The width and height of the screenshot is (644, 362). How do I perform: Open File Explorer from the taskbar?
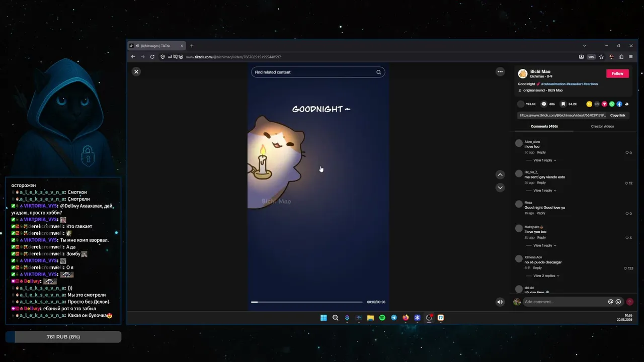click(370, 318)
